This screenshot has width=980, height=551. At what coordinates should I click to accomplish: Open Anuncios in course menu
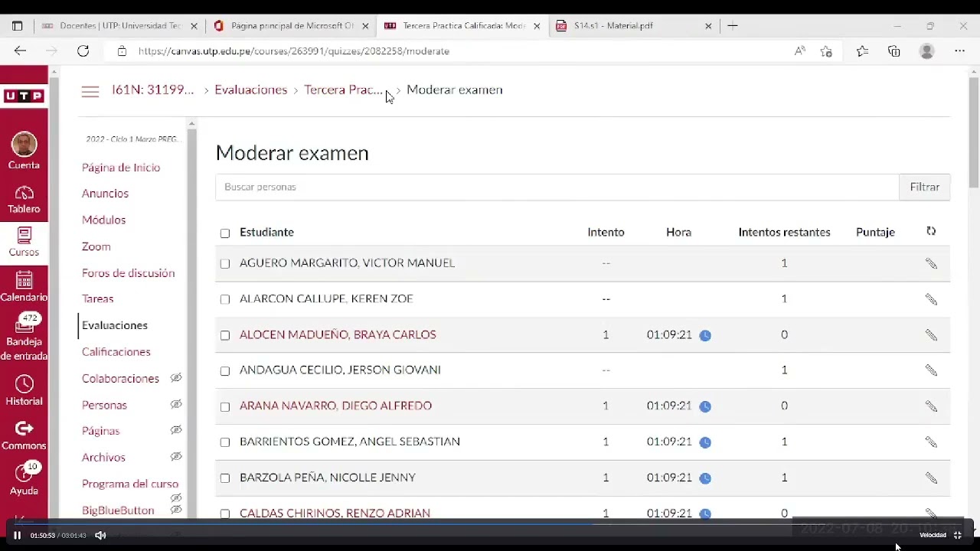pos(105,194)
